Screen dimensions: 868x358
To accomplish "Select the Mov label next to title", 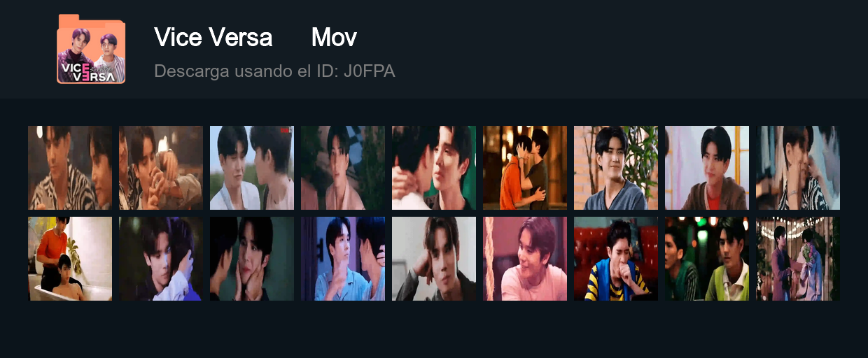I will point(334,37).
